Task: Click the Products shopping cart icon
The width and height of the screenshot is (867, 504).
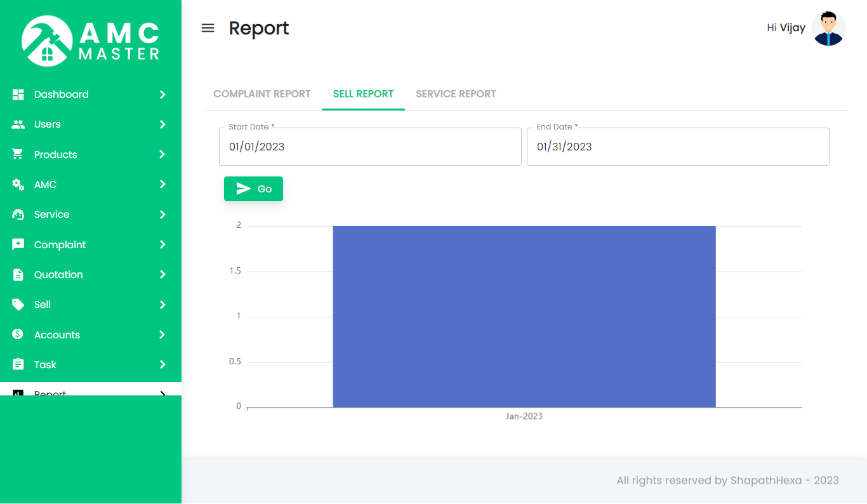Action: pyautogui.click(x=18, y=154)
